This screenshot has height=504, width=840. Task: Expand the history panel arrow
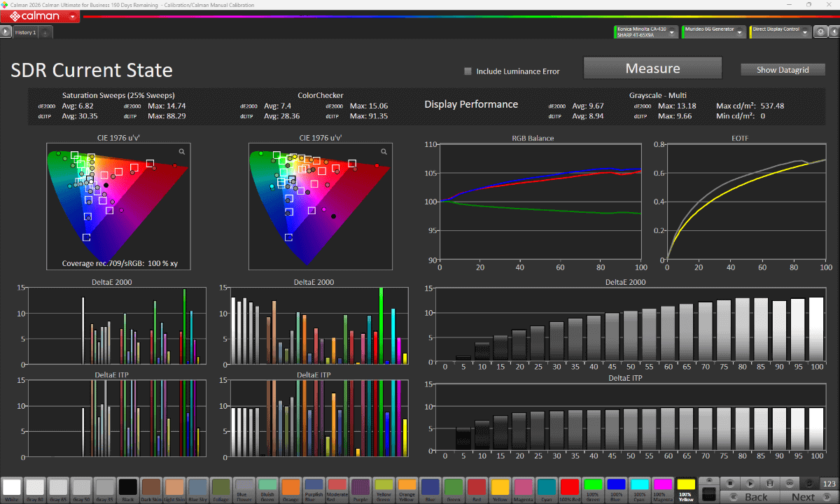coord(6,32)
